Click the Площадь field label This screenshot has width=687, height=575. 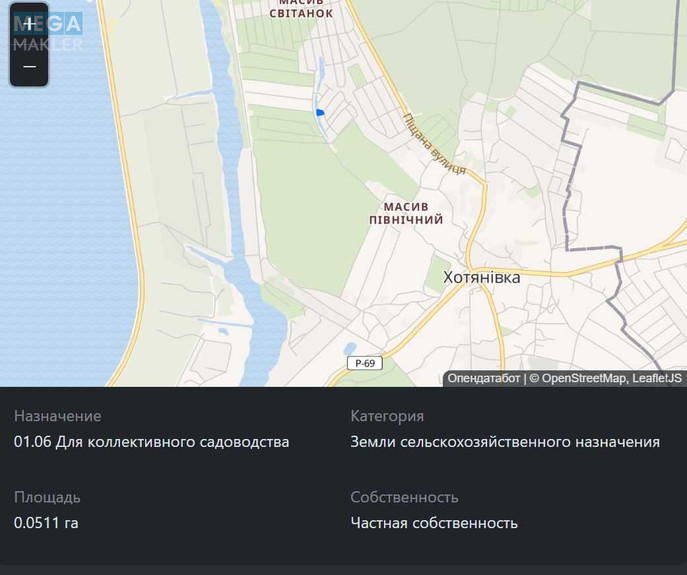(x=47, y=497)
